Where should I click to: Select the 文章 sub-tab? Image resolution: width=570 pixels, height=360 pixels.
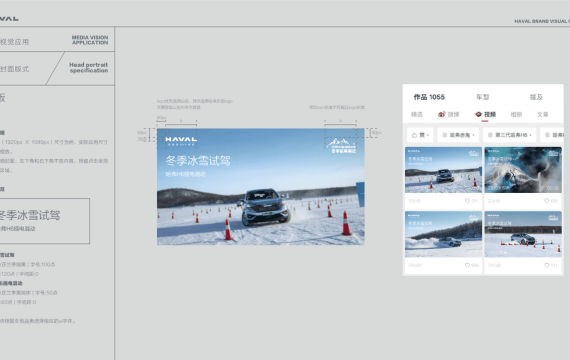coord(542,115)
